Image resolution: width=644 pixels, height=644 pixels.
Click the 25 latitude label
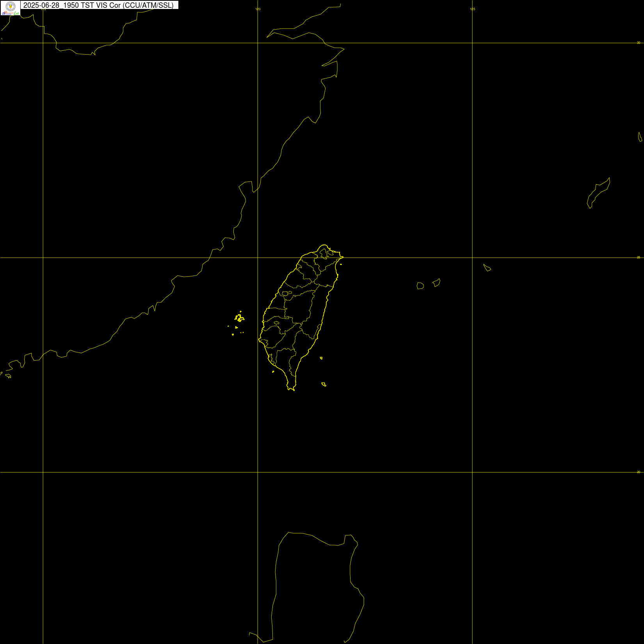coord(639,257)
